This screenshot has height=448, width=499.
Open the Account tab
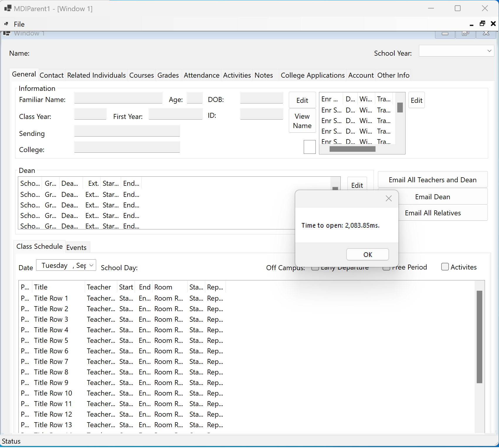[x=361, y=75]
